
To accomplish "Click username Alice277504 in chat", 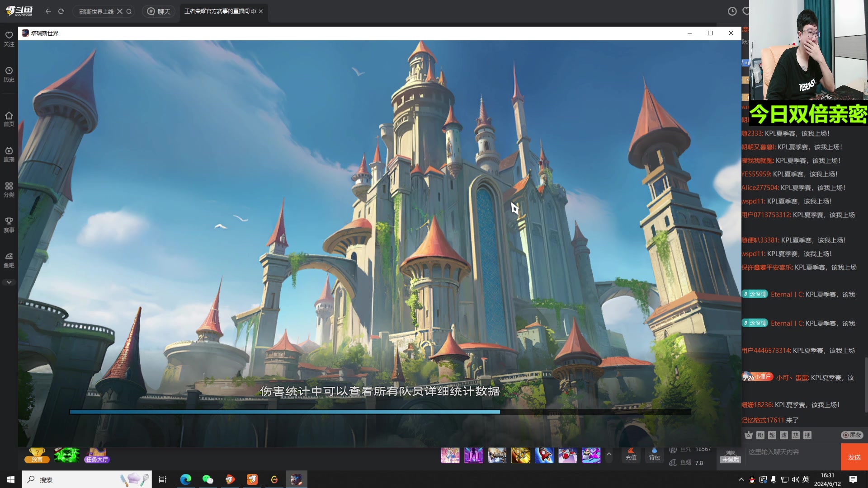I will [x=760, y=188].
